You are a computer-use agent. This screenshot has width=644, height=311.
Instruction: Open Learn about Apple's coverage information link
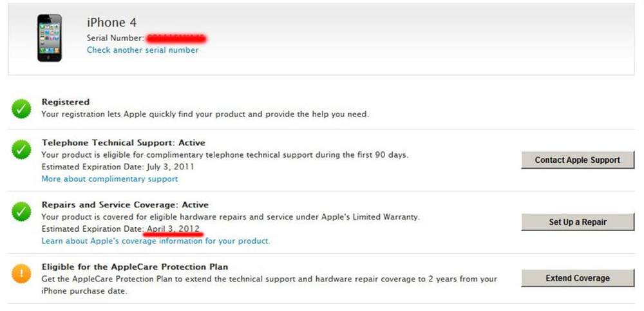pyautogui.click(x=156, y=241)
